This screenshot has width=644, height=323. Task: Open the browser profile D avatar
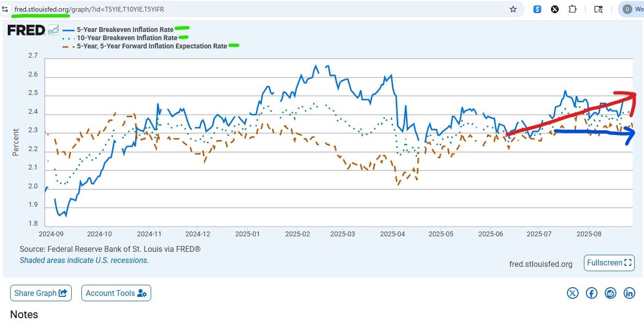(x=628, y=9)
